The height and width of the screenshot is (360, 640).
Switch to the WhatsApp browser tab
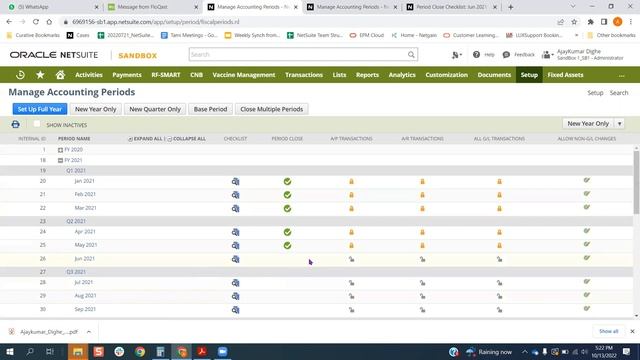click(x=53, y=7)
